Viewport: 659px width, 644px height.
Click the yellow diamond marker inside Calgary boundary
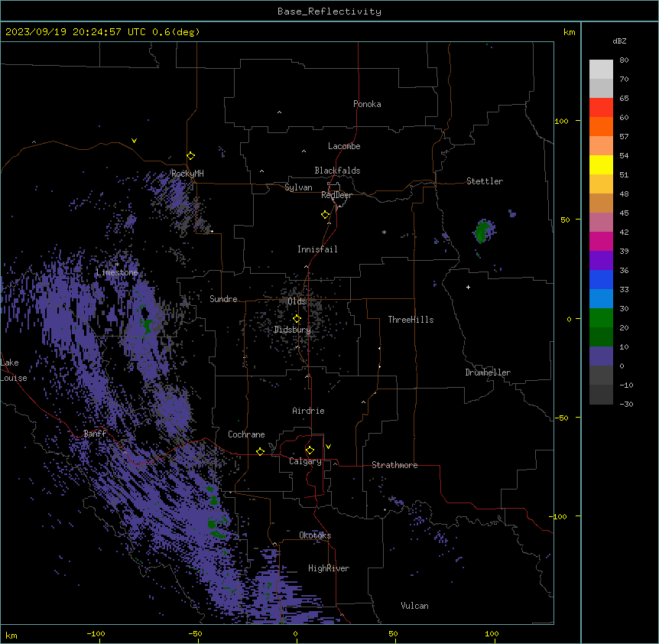click(310, 450)
